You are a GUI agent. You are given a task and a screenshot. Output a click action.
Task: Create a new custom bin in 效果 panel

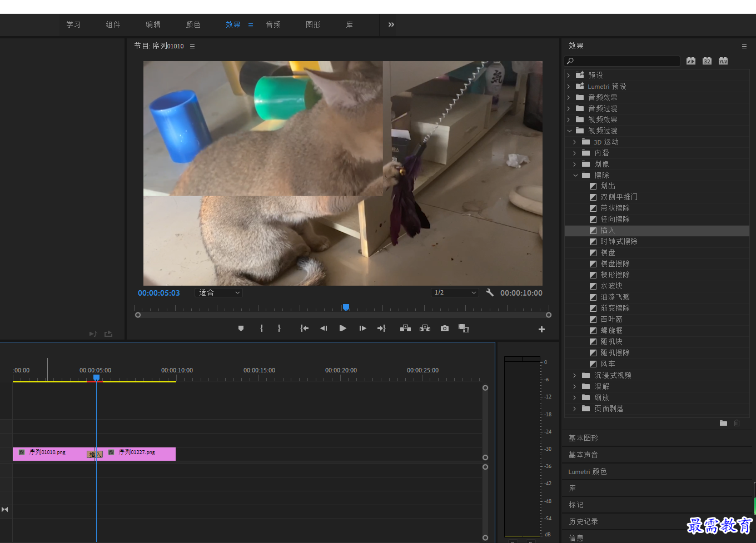point(723,424)
